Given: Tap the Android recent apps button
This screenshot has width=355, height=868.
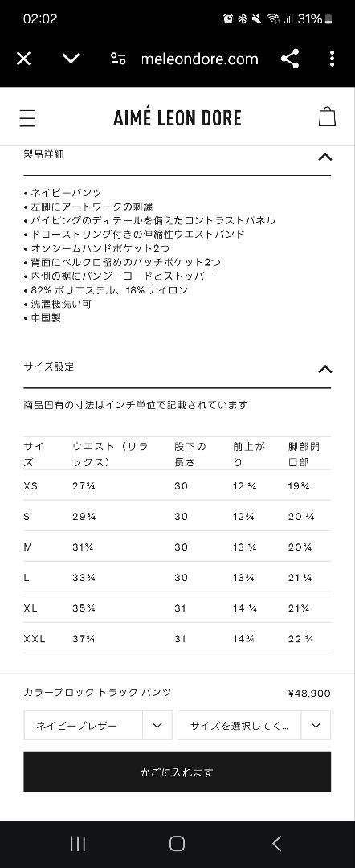Looking at the screenshot, I should (78, 844).
